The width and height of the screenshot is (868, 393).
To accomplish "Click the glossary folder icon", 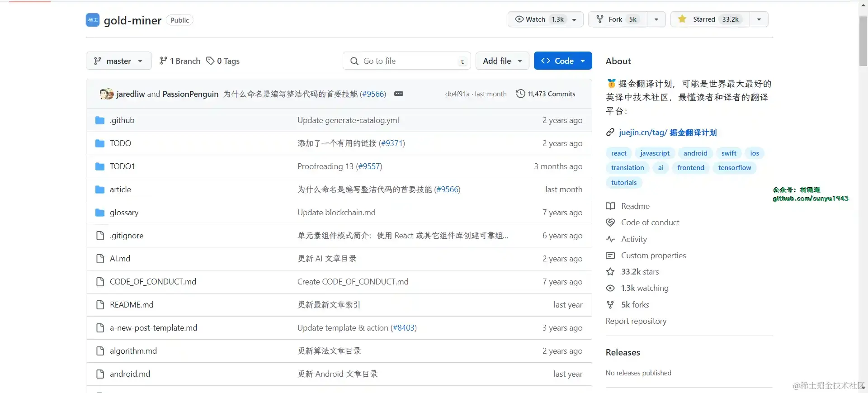I will point(100,213).
